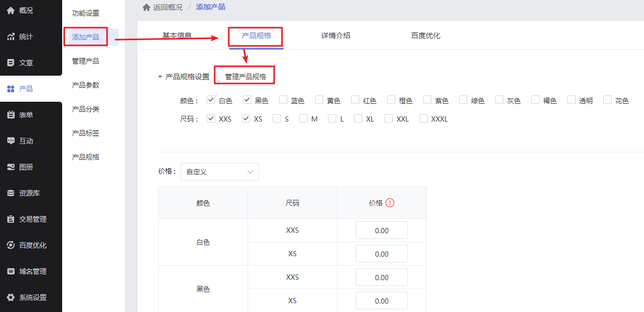
Task: Check the 绿色 color checkbox
Action: [463, 100]
